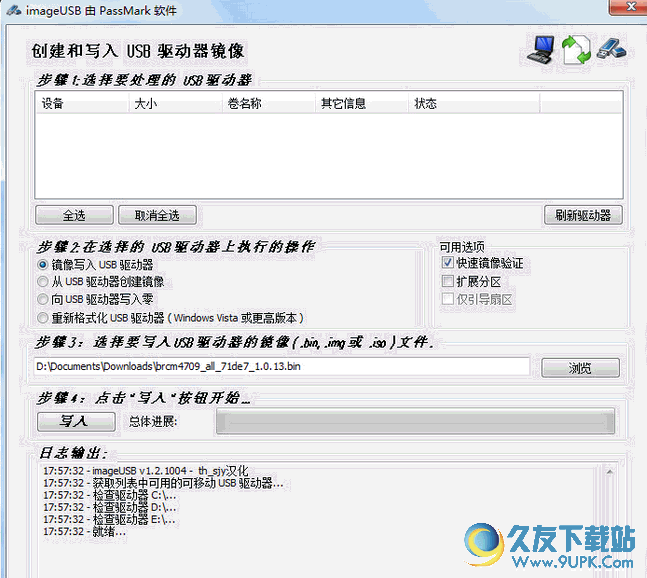This screenshot has width=647, height=578.
Task: Click the '设备' column header
Action: [x=82, y=103]
